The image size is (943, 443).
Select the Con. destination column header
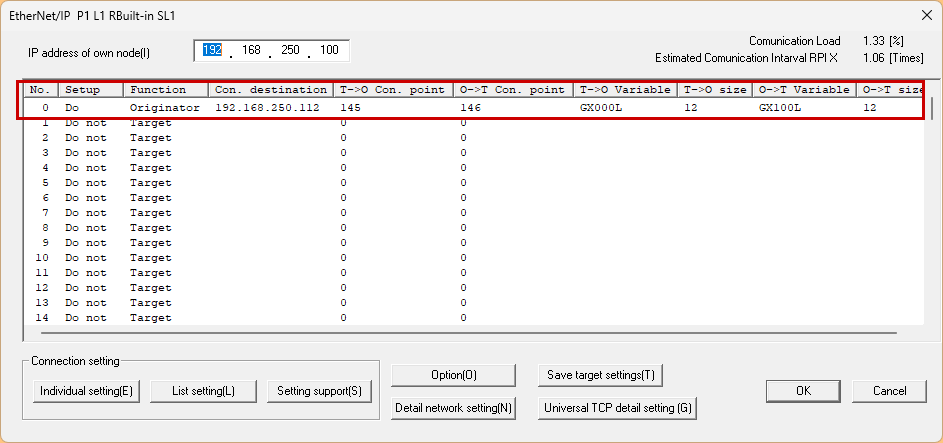(x=270, y=90)
